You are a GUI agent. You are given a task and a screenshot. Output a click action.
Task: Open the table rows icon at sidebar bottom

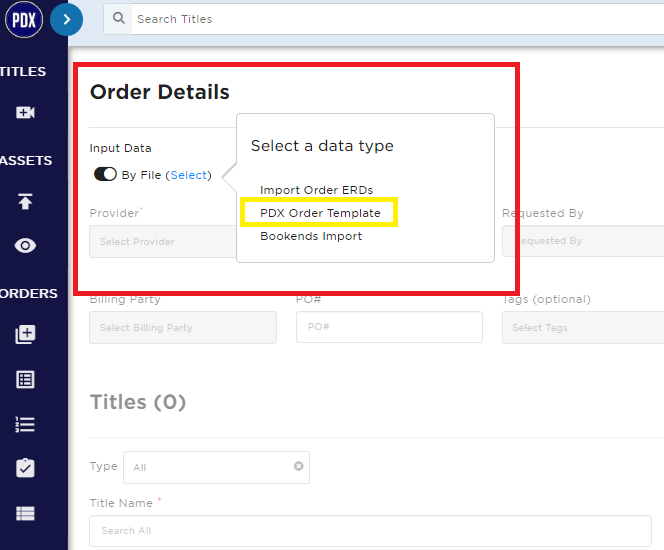25,514
